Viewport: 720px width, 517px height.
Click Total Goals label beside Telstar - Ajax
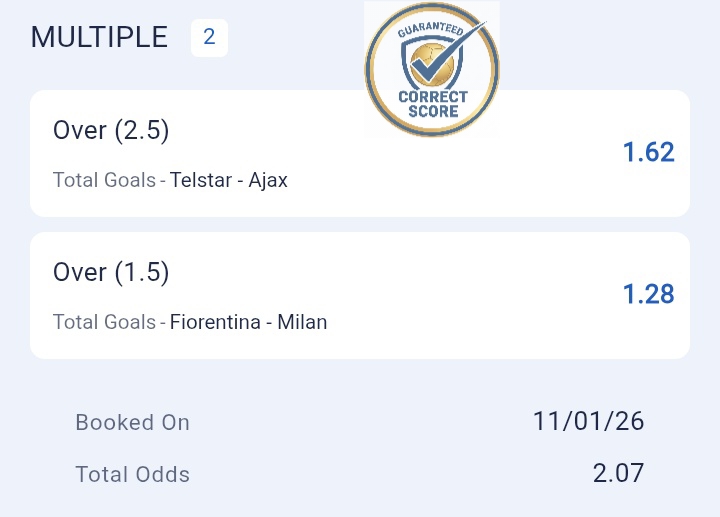[104, 181]
